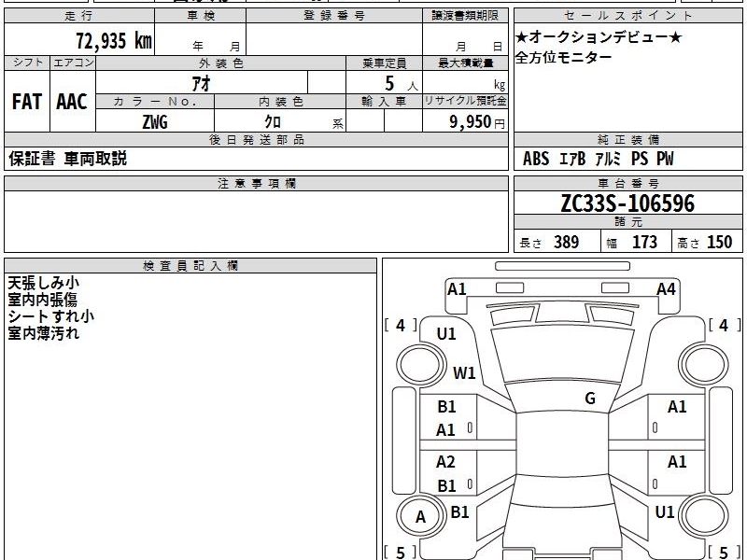This screenshot has width=747, height=560.
Task: Click the wheel circle marked A
Action: pos(421,516)
